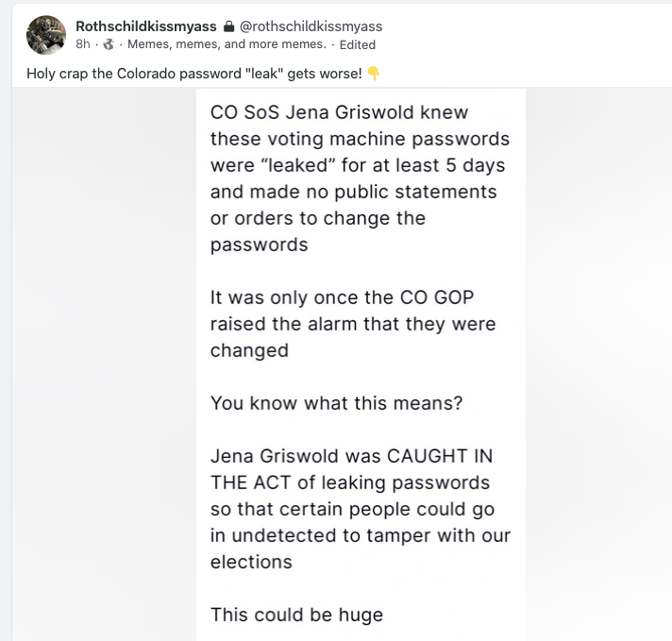Click the group visibility icon after 8h
Screen dimensions: 672x641
[109, 44]
